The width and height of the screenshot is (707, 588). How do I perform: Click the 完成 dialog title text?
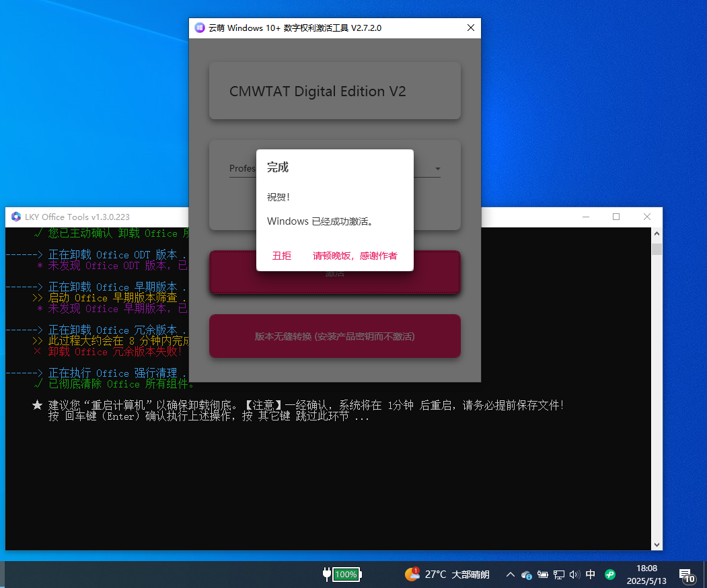278,168
